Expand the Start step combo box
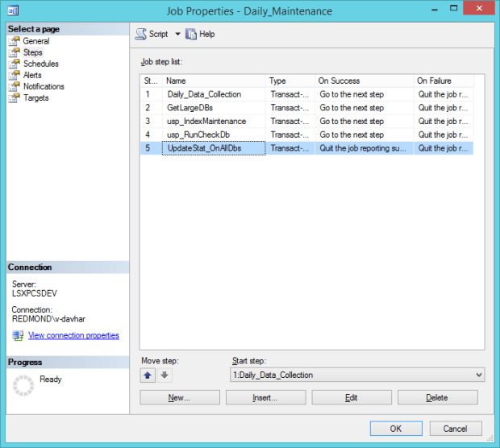Viewport: 500px width, 448px height. (x=479, y=375)
